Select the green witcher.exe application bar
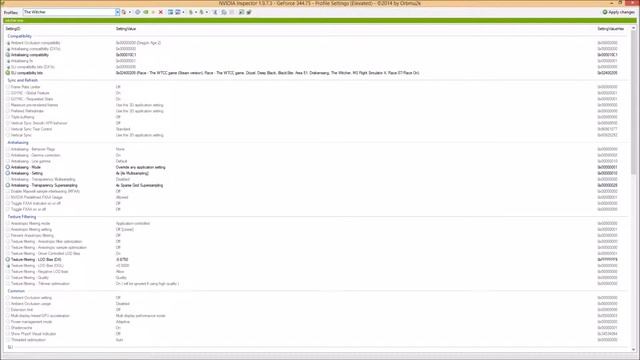The image size is (640, 360). point(320,20)
